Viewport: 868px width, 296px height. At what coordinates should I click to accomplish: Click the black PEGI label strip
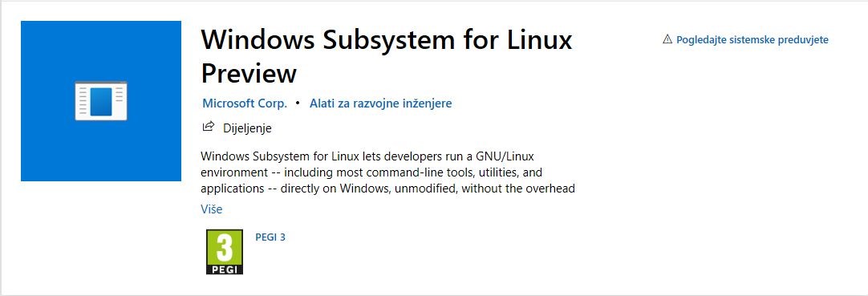coord(224,269)
